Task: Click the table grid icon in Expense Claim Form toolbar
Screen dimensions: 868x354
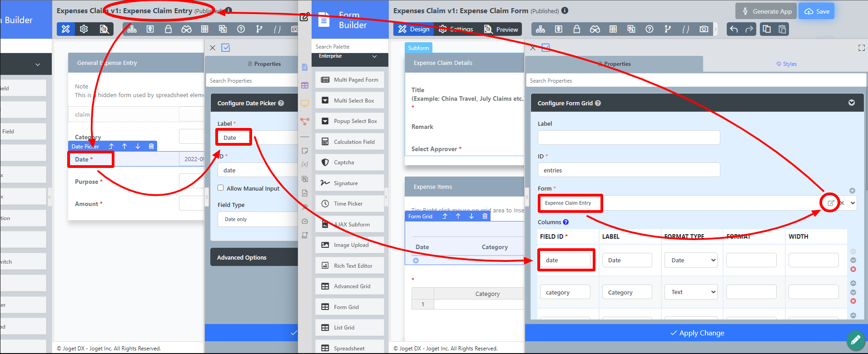Action: 613,29
